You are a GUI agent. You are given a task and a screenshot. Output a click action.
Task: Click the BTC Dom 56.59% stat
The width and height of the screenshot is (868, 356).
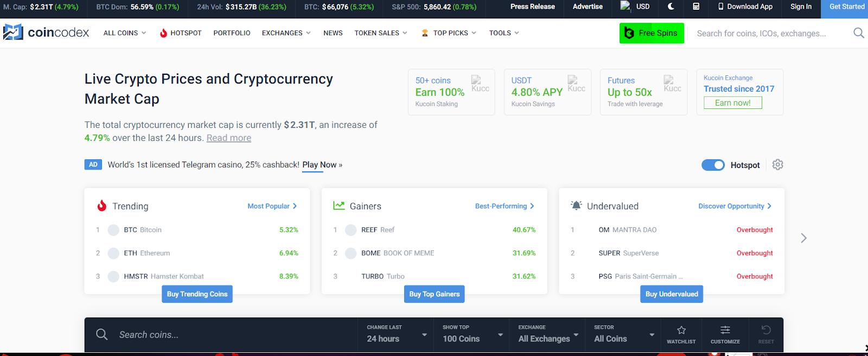tap(138, 7)
